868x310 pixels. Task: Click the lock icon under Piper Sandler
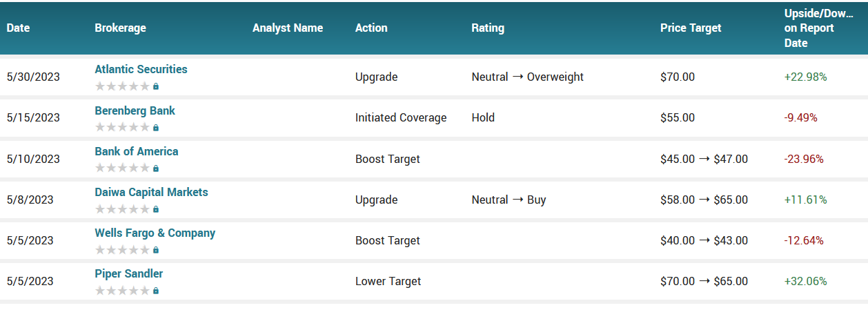click(156, 291)
